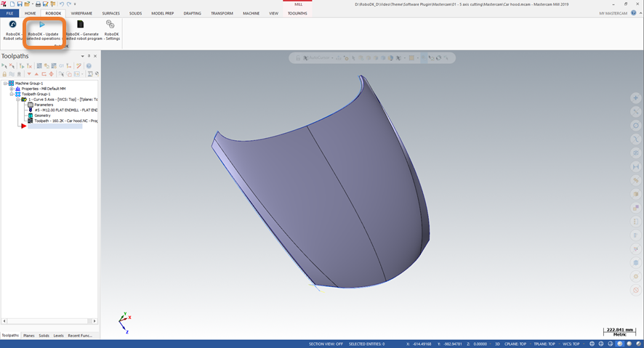Screen dimensions: 644x348
Task: Toggle 3D mode in the status bar
Action: [497, 344]
